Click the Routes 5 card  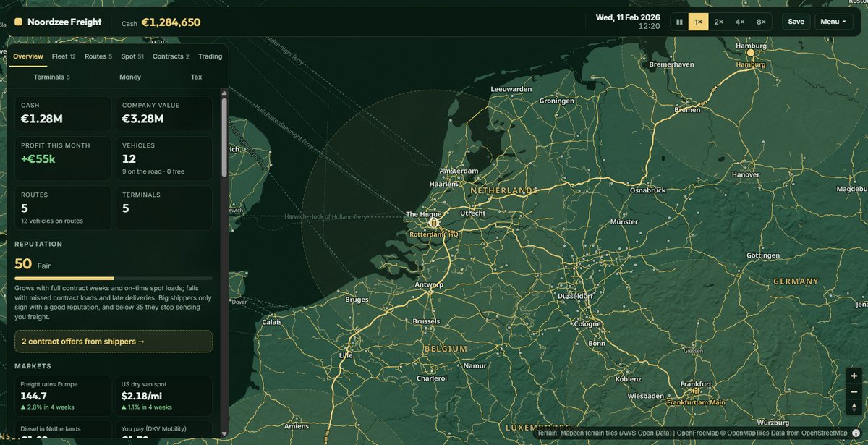tap(64, 208)
